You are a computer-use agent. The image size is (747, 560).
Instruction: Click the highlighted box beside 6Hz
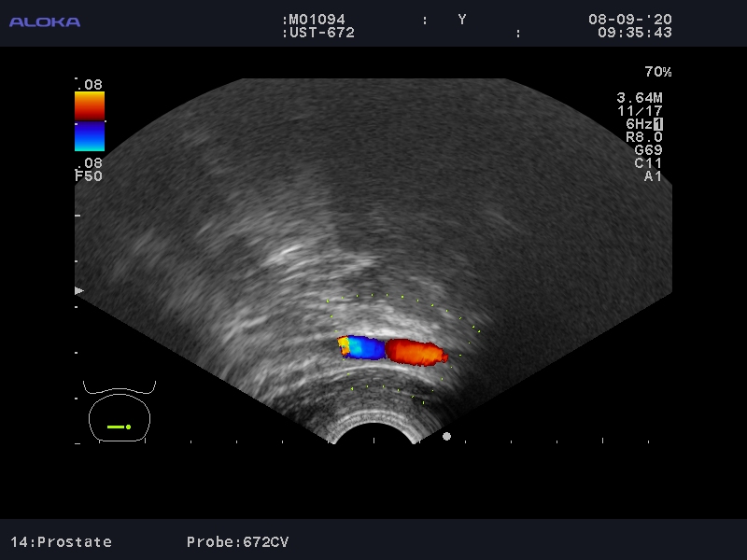(x=657, y=124)
